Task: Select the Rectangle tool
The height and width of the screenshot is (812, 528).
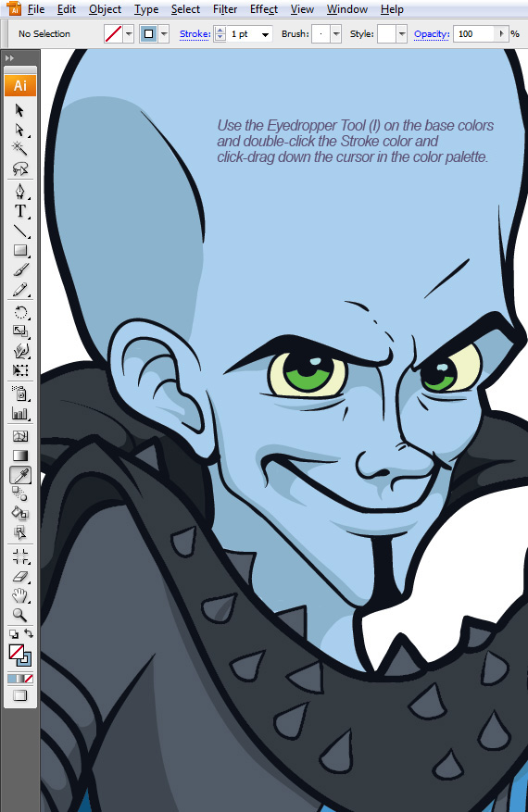Action: [x=19, y=251]
